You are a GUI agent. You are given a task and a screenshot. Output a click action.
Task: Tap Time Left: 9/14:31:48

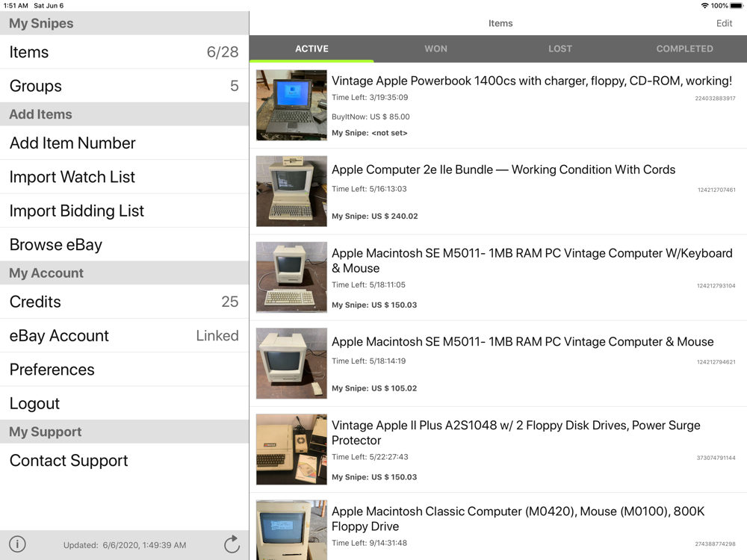coord(369,543)
